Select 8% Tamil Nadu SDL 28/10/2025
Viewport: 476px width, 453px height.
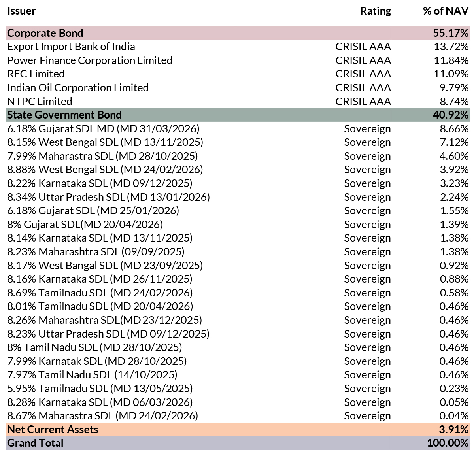(x=94, y=347)
